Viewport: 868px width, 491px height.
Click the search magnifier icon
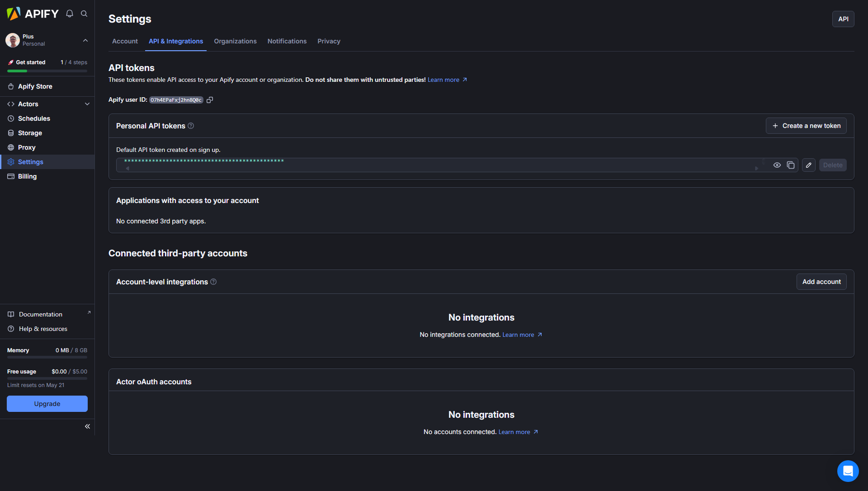click(84, 14)
